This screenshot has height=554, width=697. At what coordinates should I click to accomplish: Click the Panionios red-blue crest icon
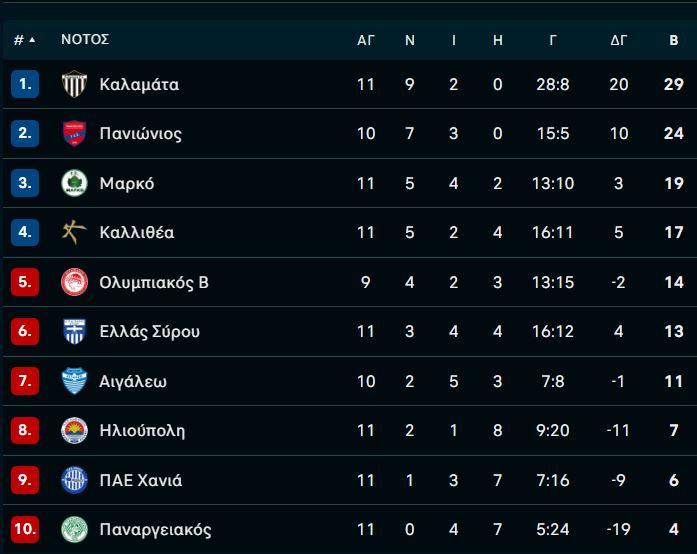click(x=74, y=134)
